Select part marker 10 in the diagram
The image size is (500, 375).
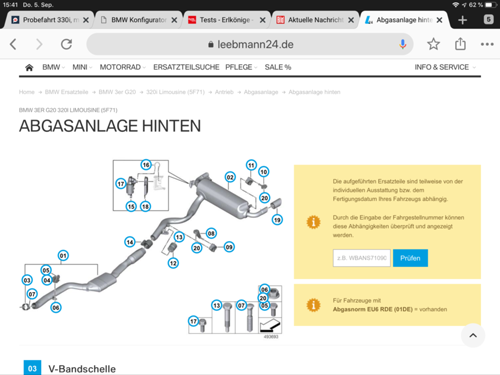264,172
